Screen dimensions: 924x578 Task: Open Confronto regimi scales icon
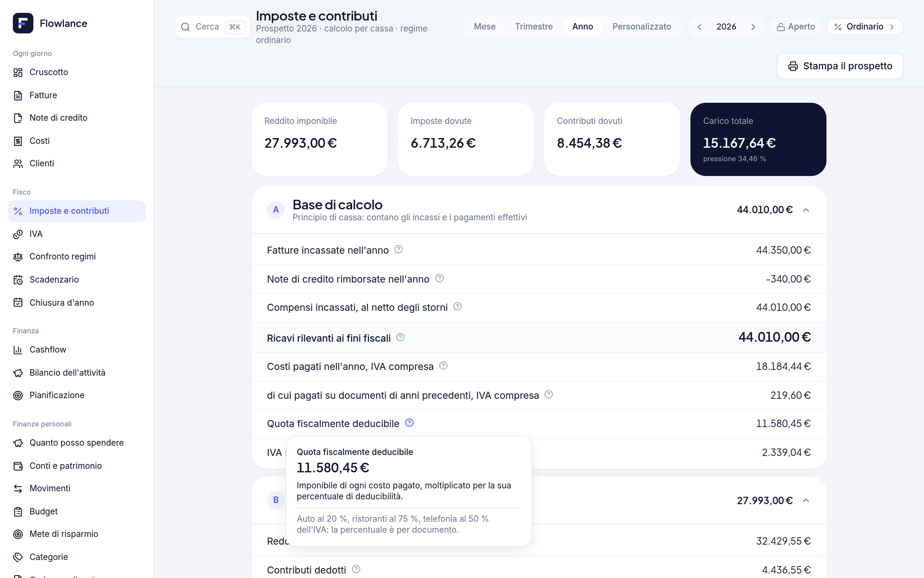click(18, 257)
